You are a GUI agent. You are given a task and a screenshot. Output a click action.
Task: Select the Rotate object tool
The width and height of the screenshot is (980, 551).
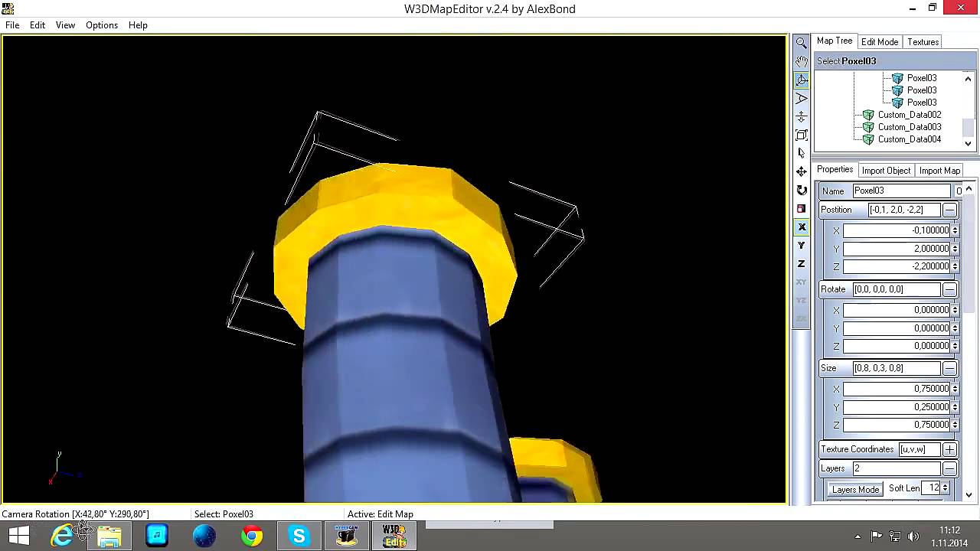click(802, 190)
